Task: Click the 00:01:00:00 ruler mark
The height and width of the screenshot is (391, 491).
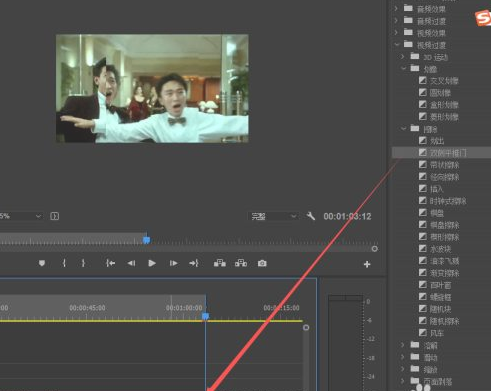Action: click(184, 308)
